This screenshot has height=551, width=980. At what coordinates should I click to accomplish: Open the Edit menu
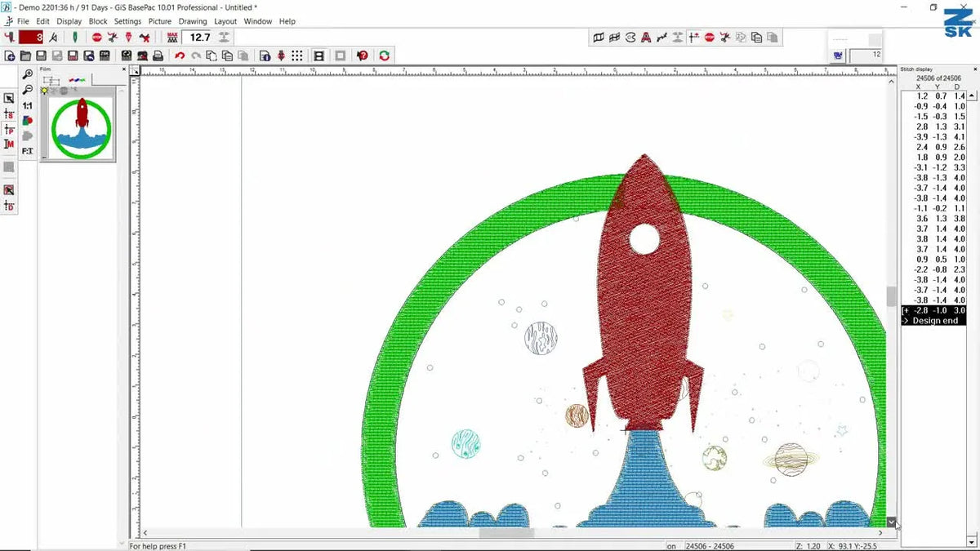(42, 21)
